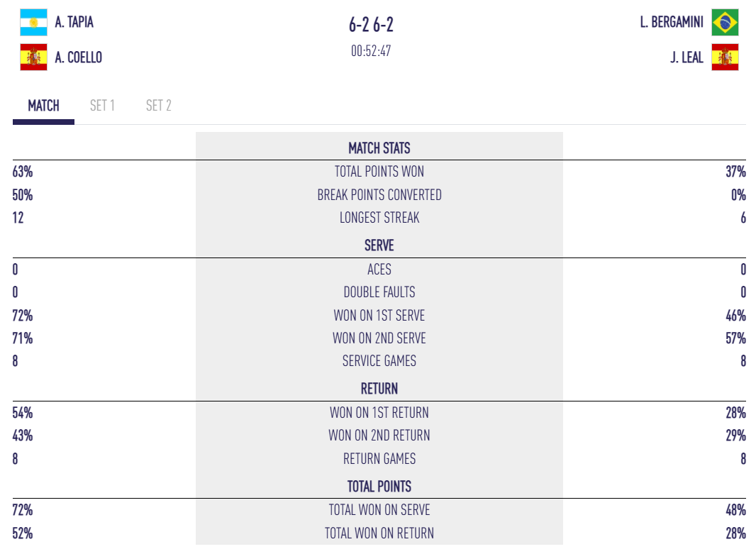Click Spain flag beside J. Leal
The image size is (756, 554).
pyautogui.click(x=725, y=57)
